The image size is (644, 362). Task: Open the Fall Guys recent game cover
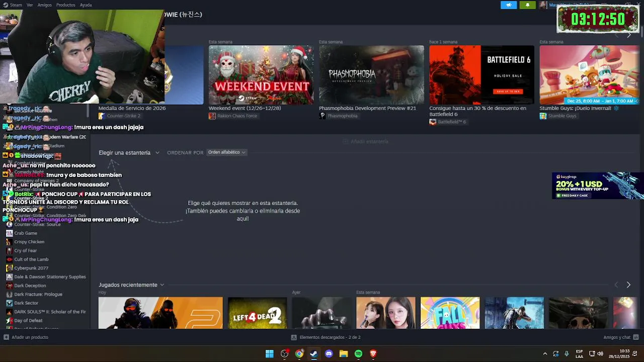[450, 313]
